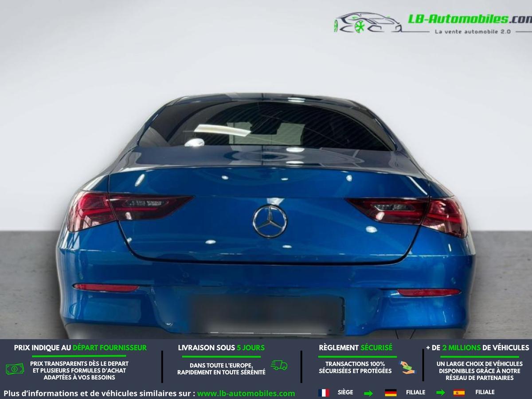The height and width of the screenshot is (399, 532).
Task: Click the green arrow before the Spanish flag
Action: point(440,393)
